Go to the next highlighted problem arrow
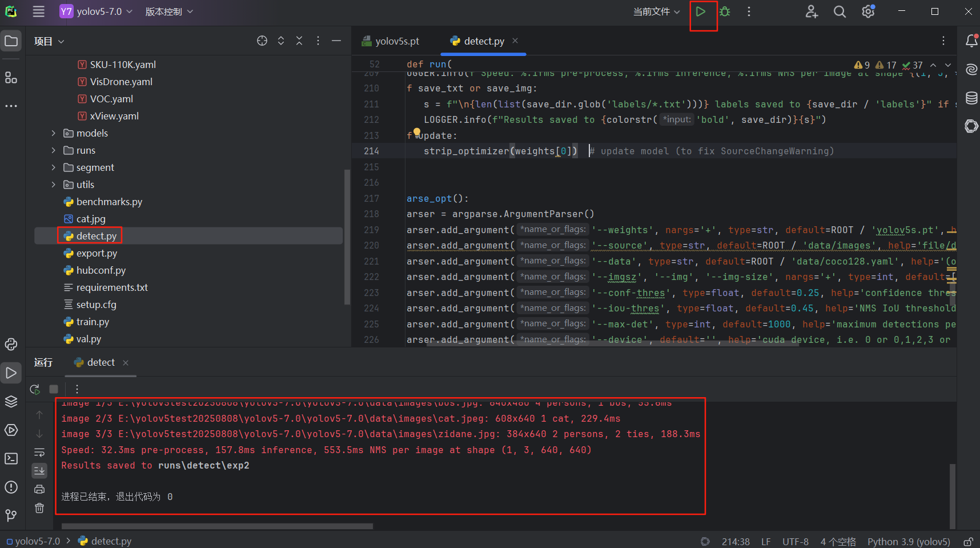Screen dimensions: 980x548 coord(948,65)
